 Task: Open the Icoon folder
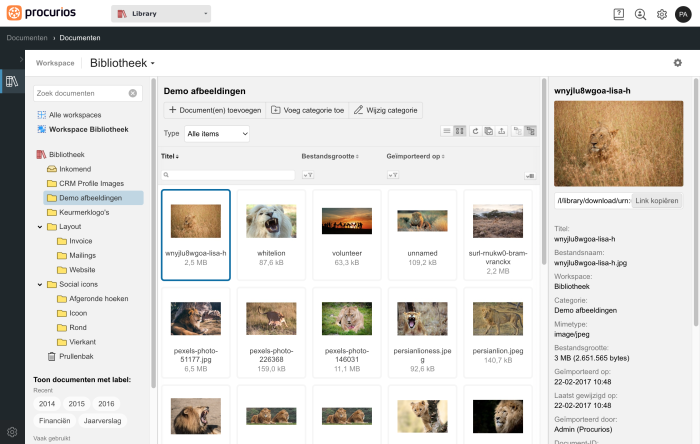(x=72, y=313)
